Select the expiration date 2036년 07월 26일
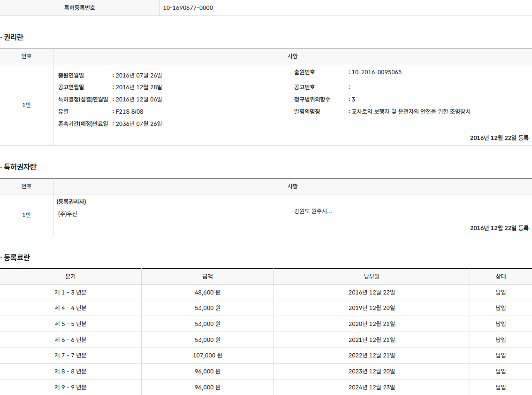The height and width of the screenshot is (395, 532). pyautogui.click(x=139, y=124)
